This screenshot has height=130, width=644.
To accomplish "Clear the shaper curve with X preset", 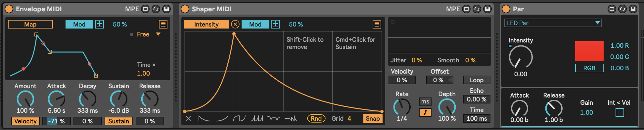I will point(188,118).
